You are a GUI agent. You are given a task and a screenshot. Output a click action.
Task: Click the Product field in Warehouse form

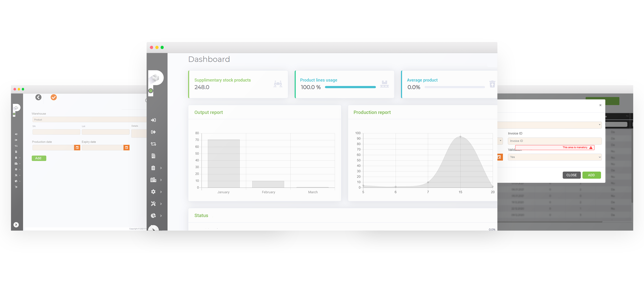pos(89,120)
